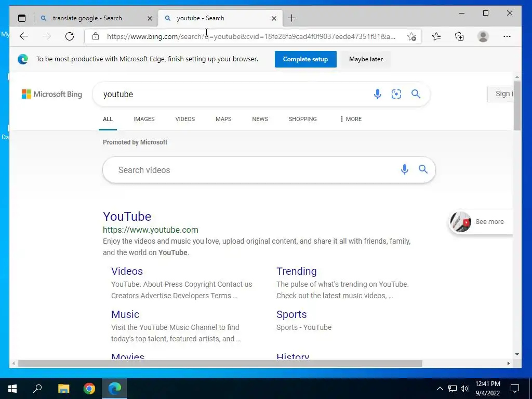
Task: Switch to translate google - Search tab
Action: [87, 18]
